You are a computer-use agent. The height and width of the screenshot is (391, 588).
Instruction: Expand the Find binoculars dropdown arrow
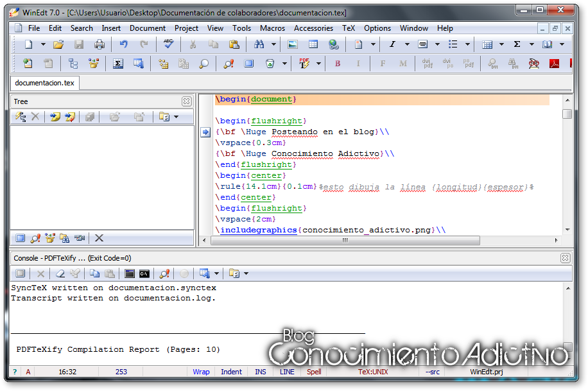[x=273, y=44]
